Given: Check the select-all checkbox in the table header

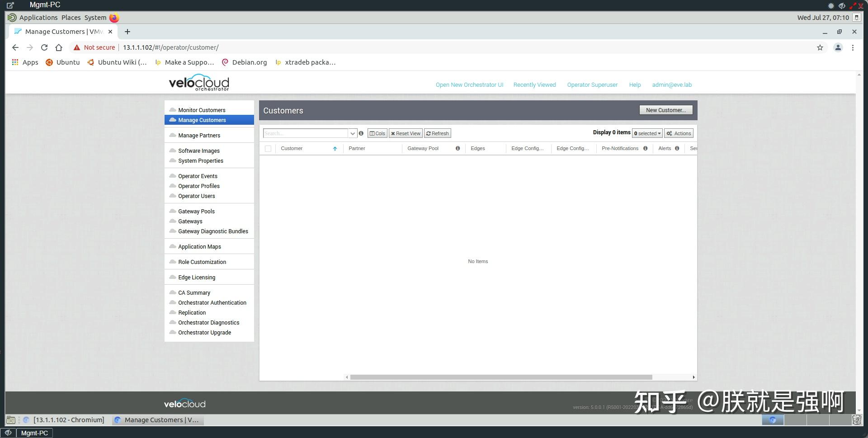Looking at the screenshot, I should tap(268, 148).
